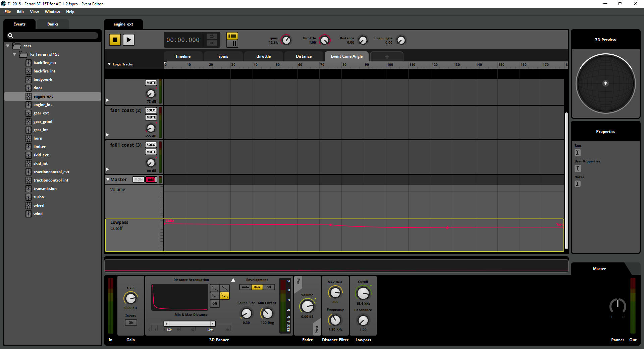Click the events search field
The image size is (644, 349).
click(52, 36)
